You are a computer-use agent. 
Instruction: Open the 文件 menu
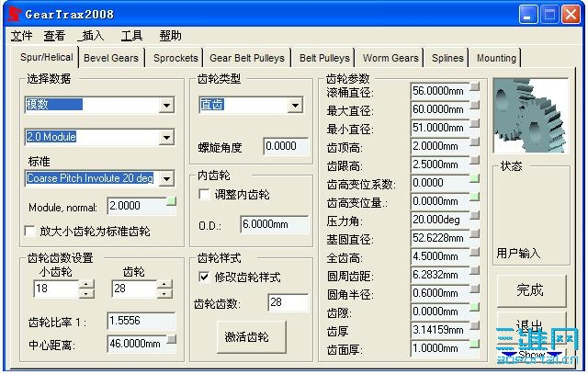[x=21, y=36]
